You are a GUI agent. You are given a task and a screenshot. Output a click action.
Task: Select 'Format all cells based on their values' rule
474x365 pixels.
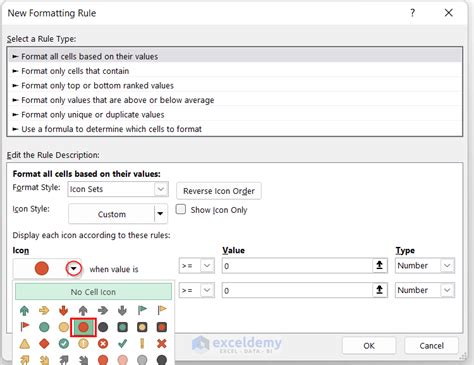pos(235,56)
